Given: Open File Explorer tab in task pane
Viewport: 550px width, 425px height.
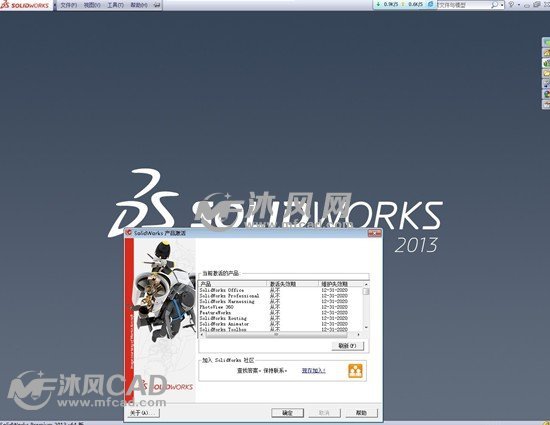Looking at the screenshot, I should click(x=546, y=73).
